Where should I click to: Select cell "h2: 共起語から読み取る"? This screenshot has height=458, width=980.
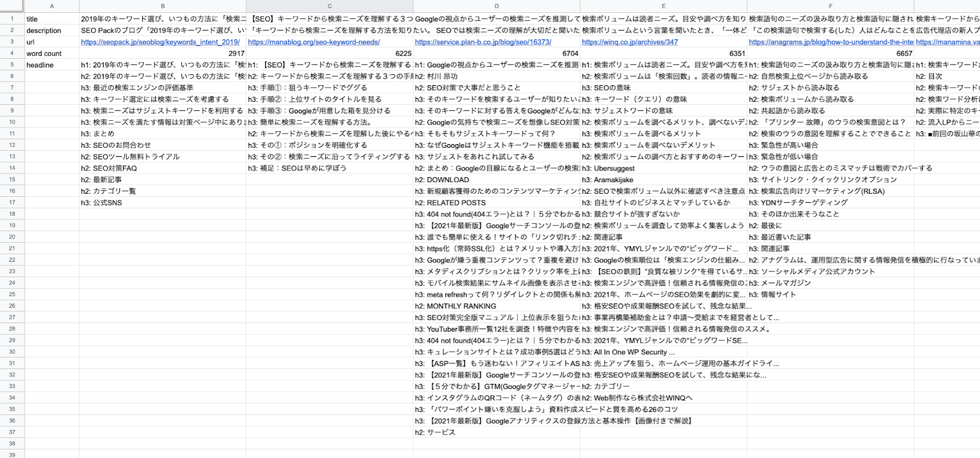pos(831,111)
